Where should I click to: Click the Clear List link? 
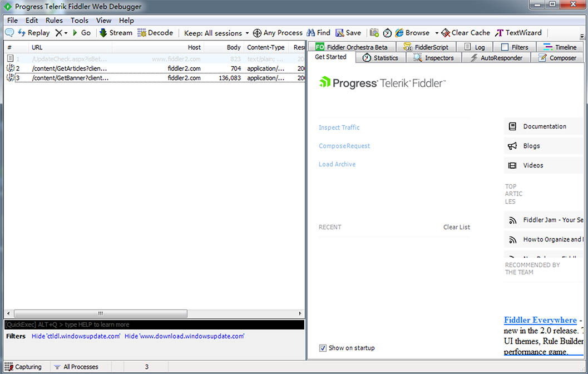point(456,227)
